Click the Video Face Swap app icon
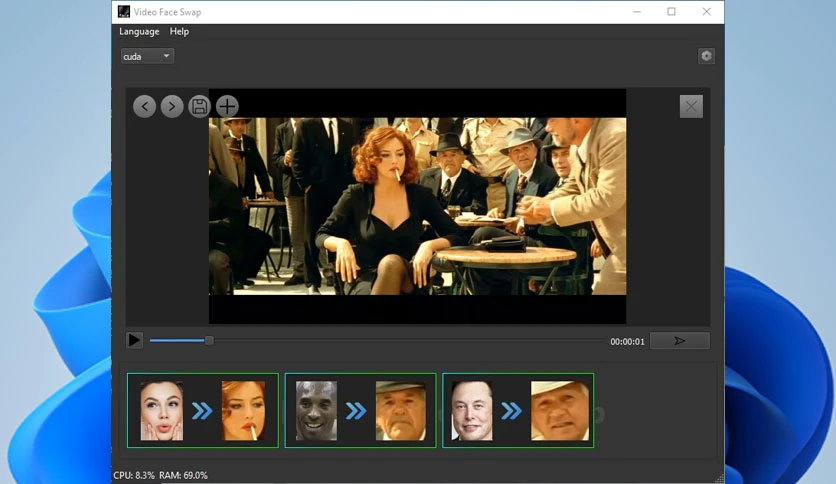Image resolution: width=836 pixels, height=484 pixels. coord(124,12)
